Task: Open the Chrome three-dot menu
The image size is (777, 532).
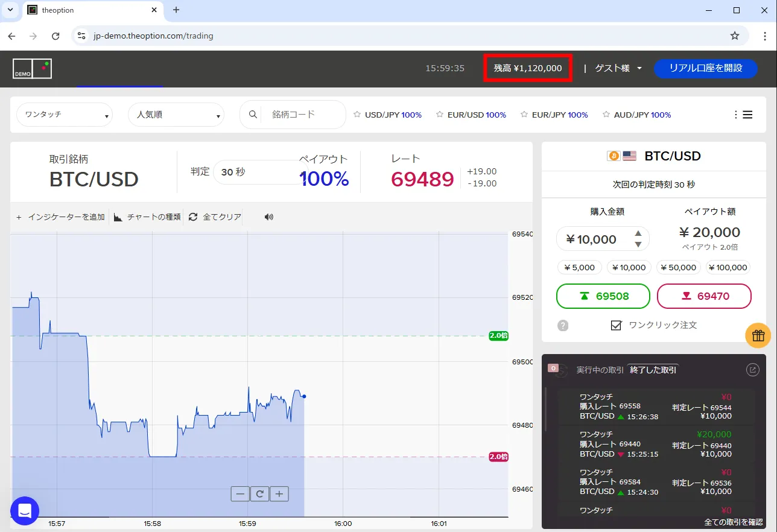Action: [x=764, y=36]
